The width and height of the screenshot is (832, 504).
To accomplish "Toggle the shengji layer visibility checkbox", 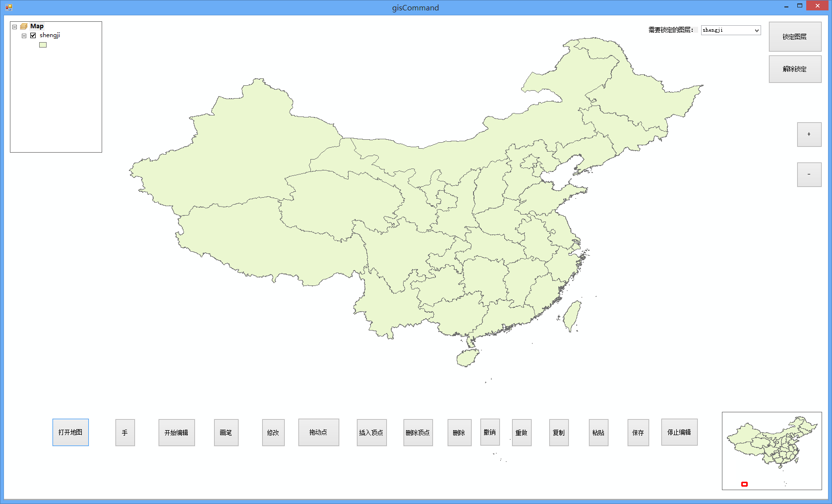I will [33, 36].
